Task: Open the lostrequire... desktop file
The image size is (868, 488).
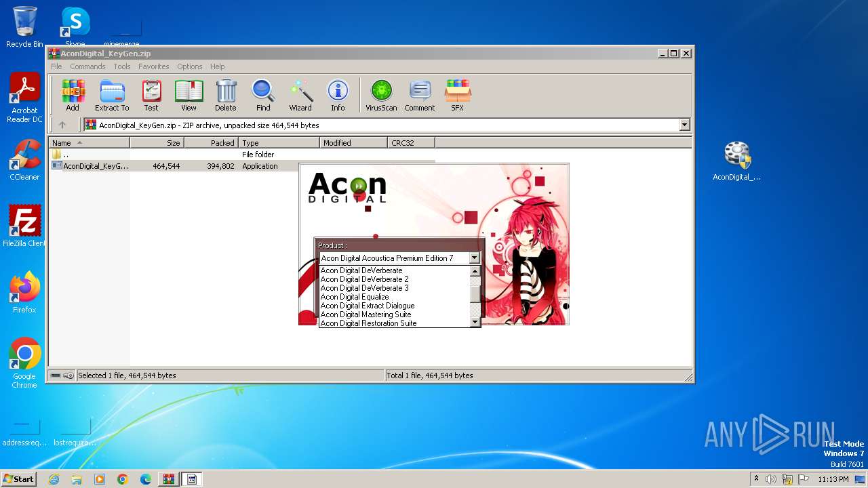Action: pos(75,434)
